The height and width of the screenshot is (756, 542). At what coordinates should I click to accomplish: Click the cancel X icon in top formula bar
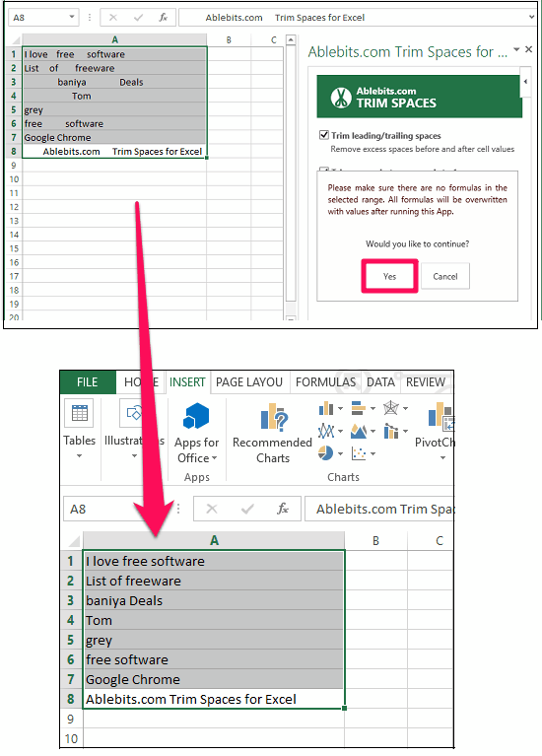(113, 18)
